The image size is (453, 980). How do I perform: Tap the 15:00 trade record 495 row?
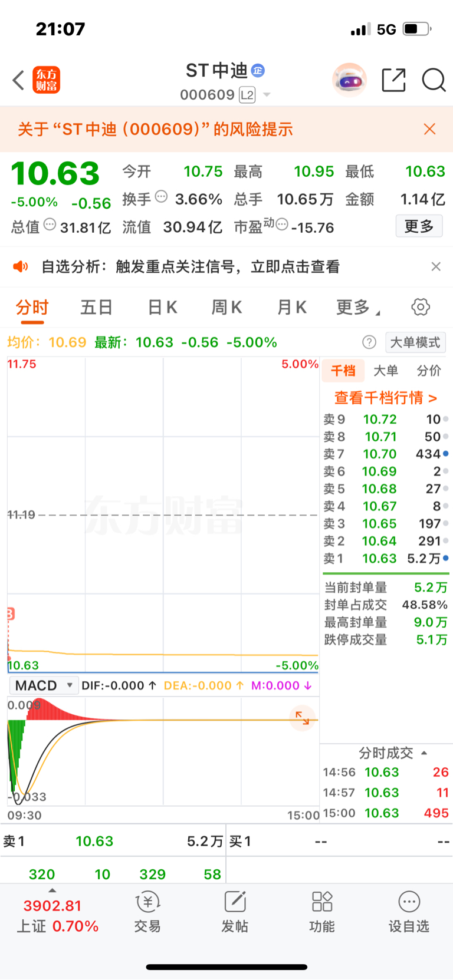pos(386,813)
